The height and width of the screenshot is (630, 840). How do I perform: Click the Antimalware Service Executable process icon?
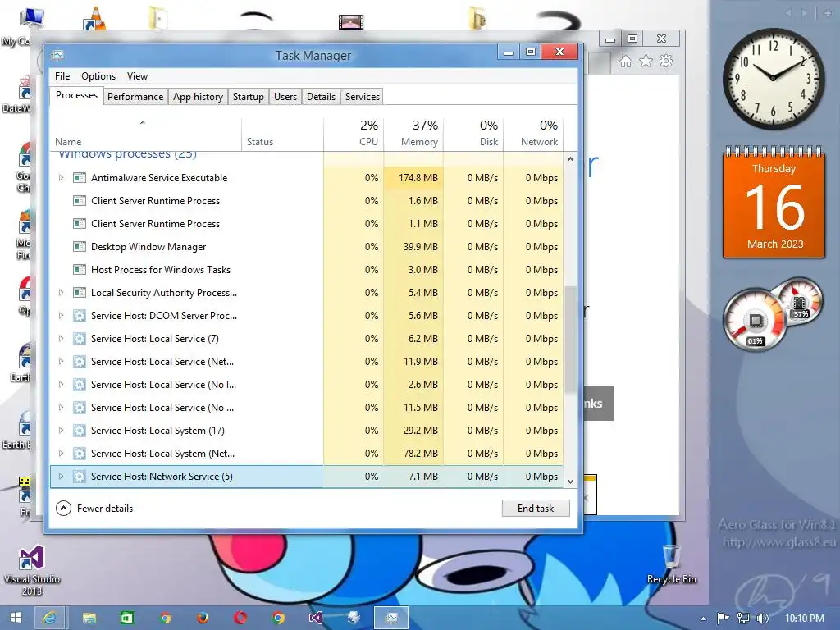(80, 178)
